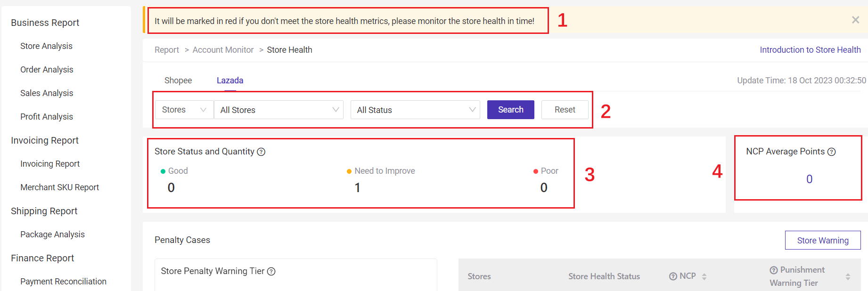Expand the All Status dropdown
The height and width of the screenshot is (291, 868).
(x=415, y=110)
